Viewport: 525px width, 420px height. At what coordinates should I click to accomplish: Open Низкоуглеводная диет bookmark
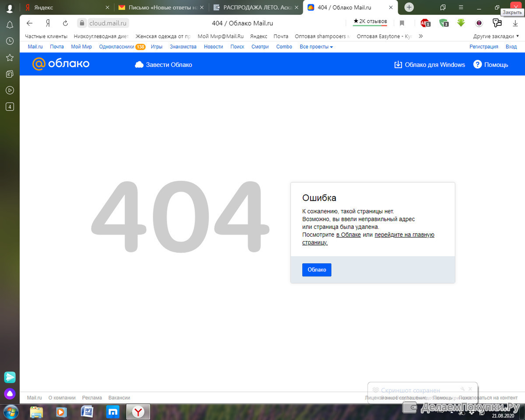[101, 36]
